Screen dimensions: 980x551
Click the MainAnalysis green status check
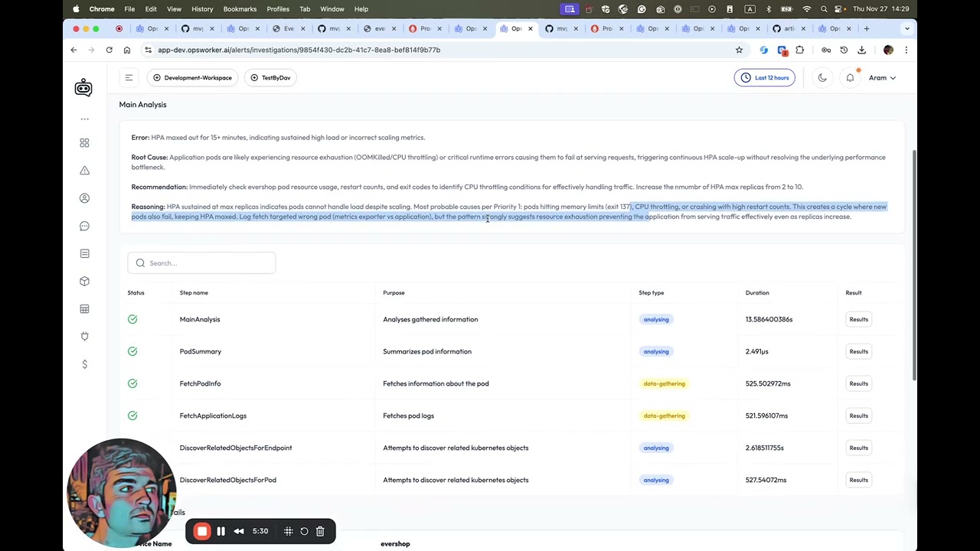132,319
